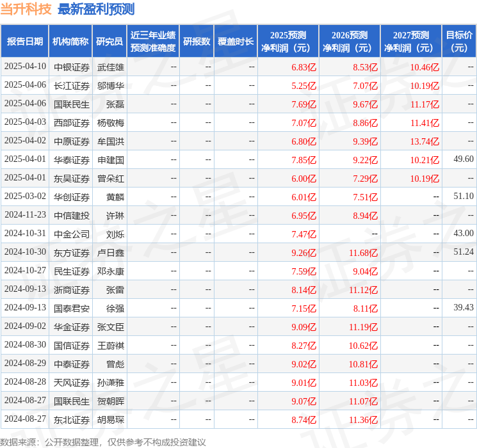477x448 pixels.
Task: Select the 报告日期 column header
Action: click(x=25, y=42)
